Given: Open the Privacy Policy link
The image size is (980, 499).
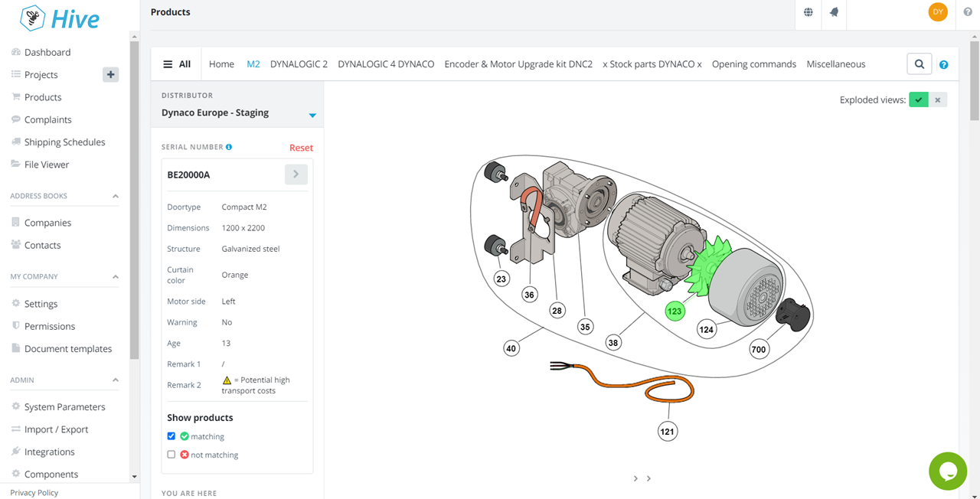Looking at the screenshot, I should pyautogui.click(x=34, y=493).
